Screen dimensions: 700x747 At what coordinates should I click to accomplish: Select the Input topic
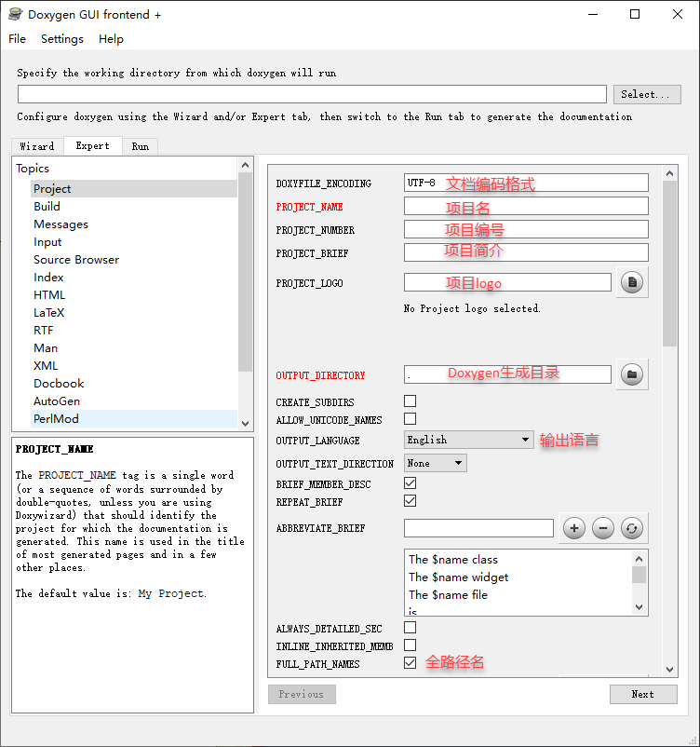click(x=134, y=242)
